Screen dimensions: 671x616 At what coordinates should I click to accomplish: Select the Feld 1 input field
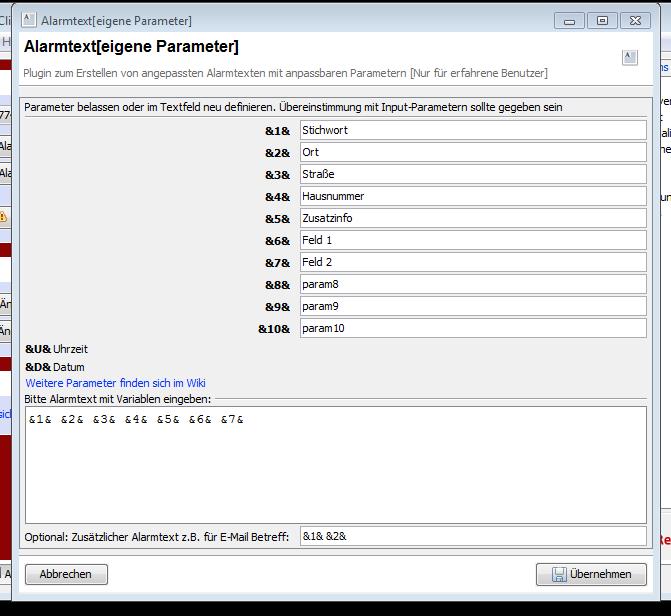tap(472, 240)
